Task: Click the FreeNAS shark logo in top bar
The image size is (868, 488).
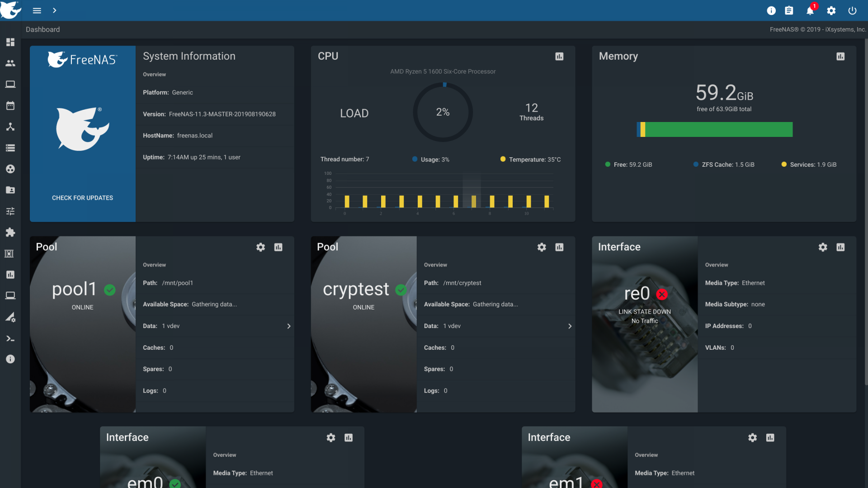Action: coord(10,9)
